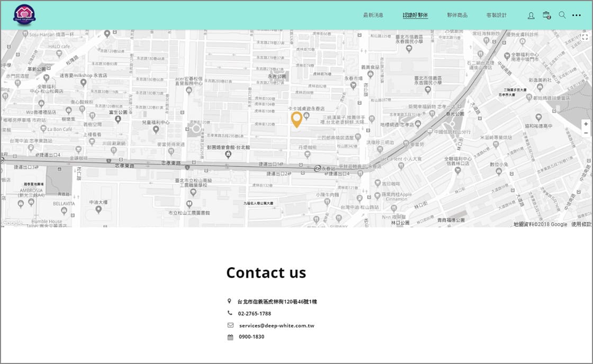
Task: Click the orange location pin marker
Action: (x=296, y=120)
